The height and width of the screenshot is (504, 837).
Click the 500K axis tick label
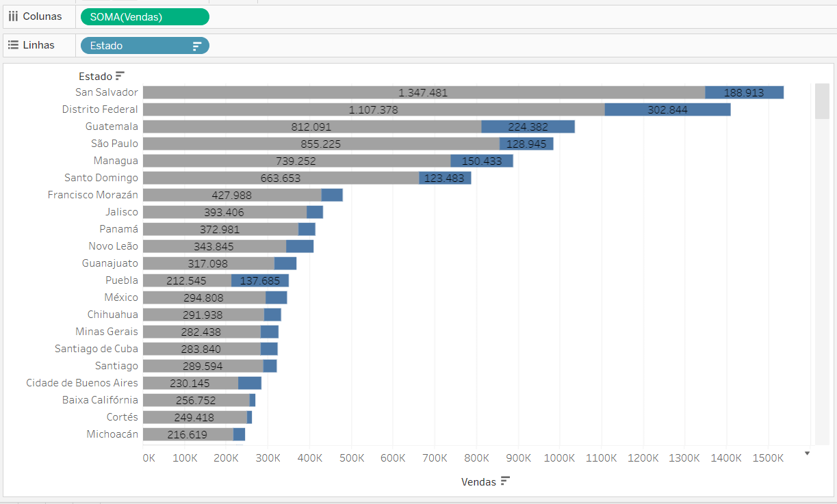pos(351,458)
